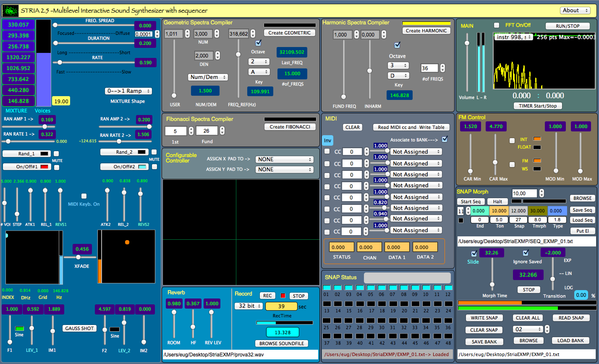The image size is (599, 364).
Task: Click the black square below sequence number 11
Action: tap(461, 221)
